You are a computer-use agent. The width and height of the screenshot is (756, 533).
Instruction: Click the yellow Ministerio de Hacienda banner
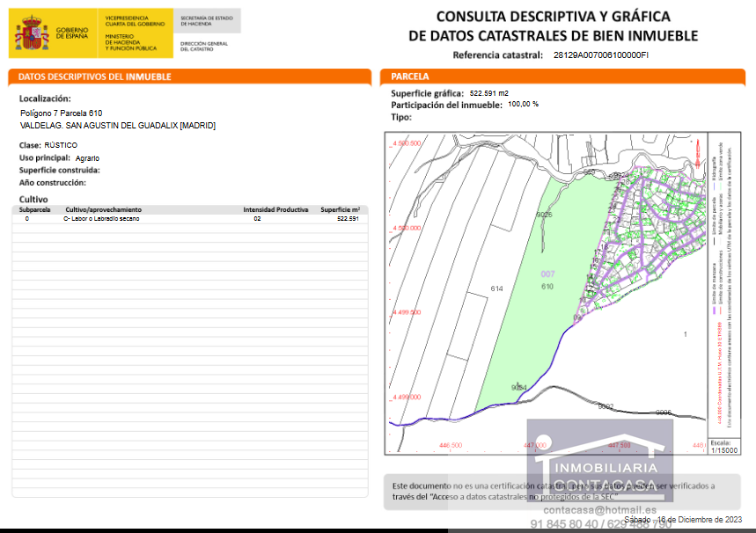135,34
